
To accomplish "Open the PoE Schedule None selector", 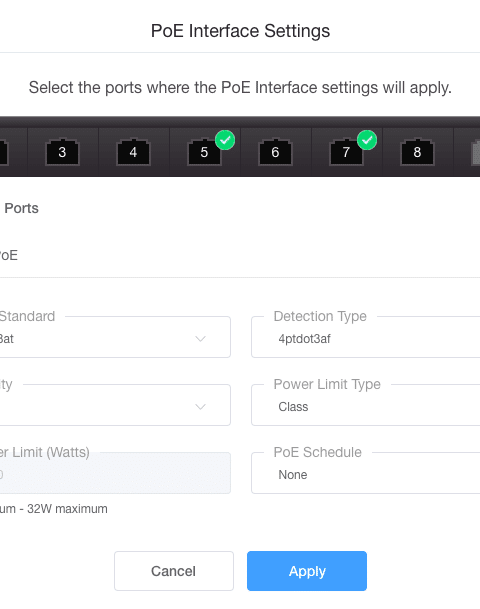I will pos(365,473).
